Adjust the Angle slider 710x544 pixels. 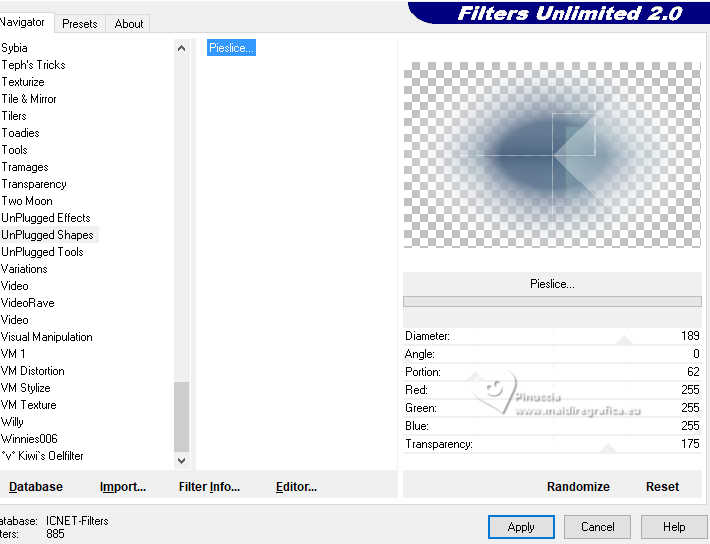(552, 354)
